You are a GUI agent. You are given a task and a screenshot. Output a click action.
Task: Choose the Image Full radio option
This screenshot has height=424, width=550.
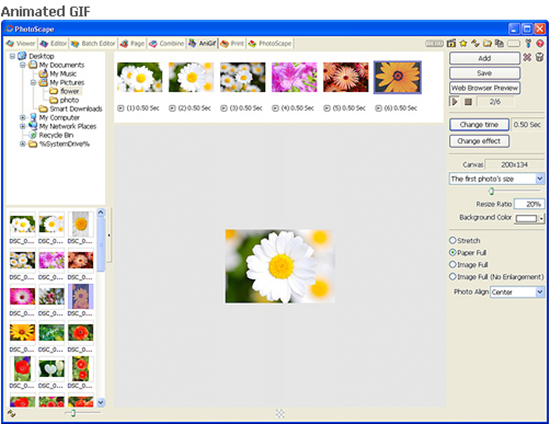click(x=468, y=264)
